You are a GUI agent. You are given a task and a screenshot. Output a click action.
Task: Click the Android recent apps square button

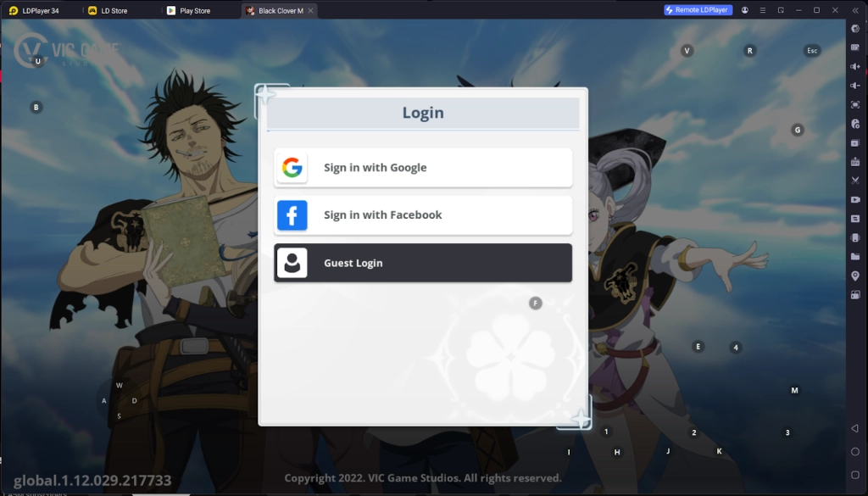click(x=855, y=475)
